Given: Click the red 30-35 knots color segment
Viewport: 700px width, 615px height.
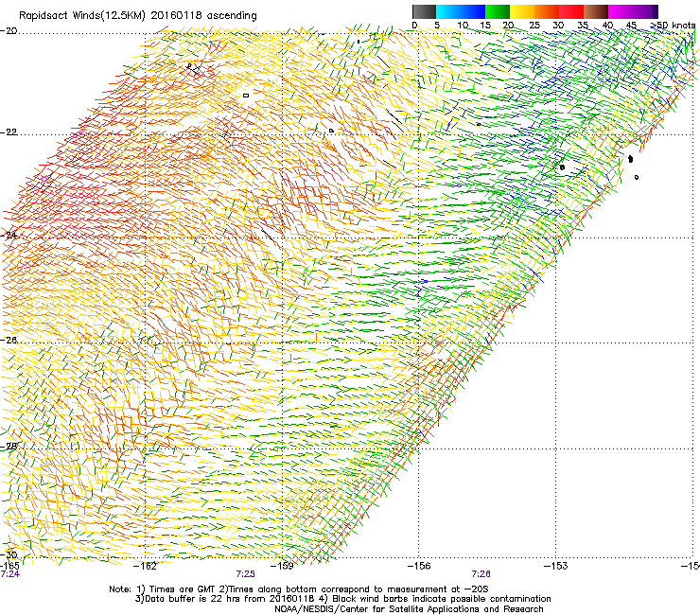Looking at the screenshot, I should [571, 11].
